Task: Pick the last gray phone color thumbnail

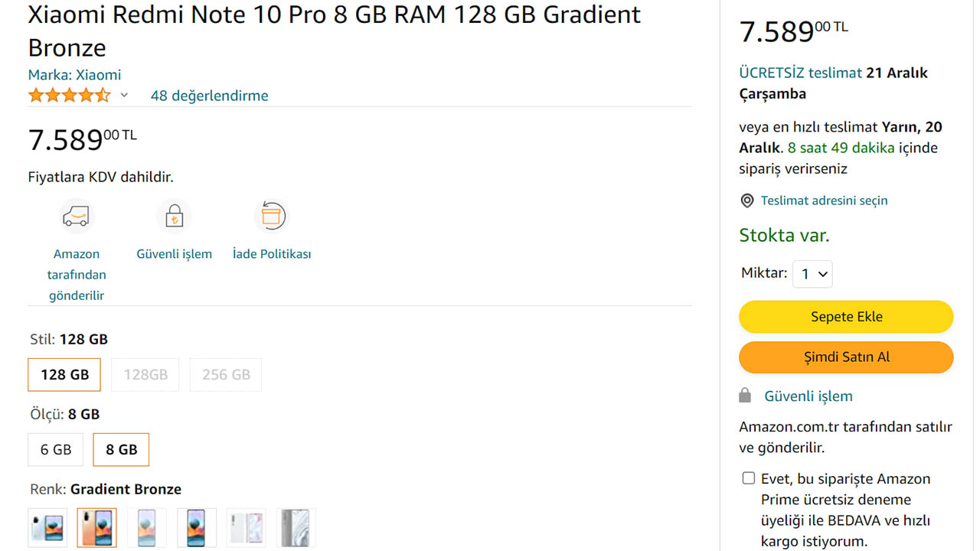Action: (296, 527)
